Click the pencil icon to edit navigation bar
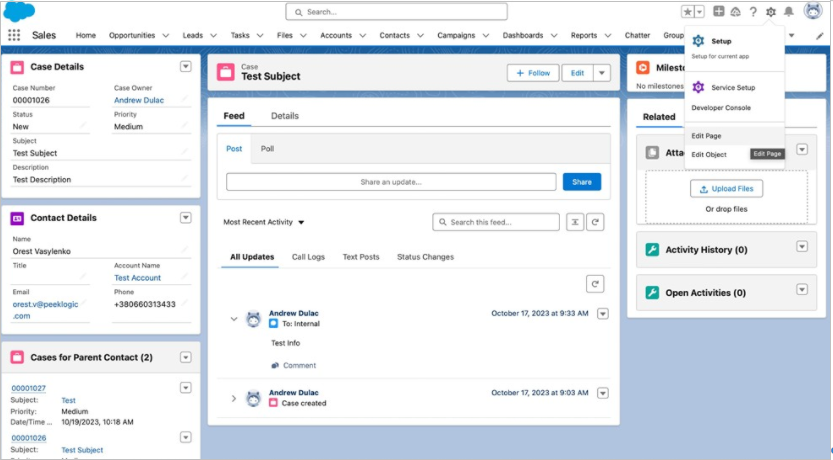833x460 pixels. point(820,35)
